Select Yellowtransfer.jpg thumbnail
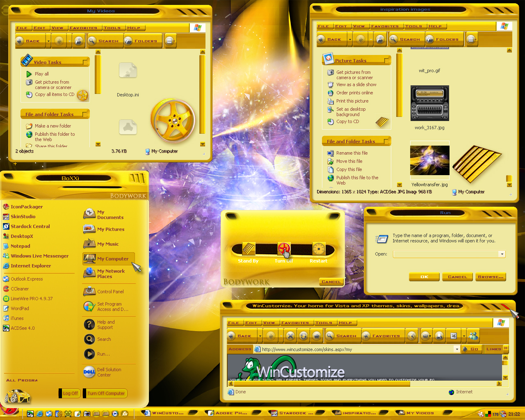Screen dimensions: 525x420 [429, 160]
